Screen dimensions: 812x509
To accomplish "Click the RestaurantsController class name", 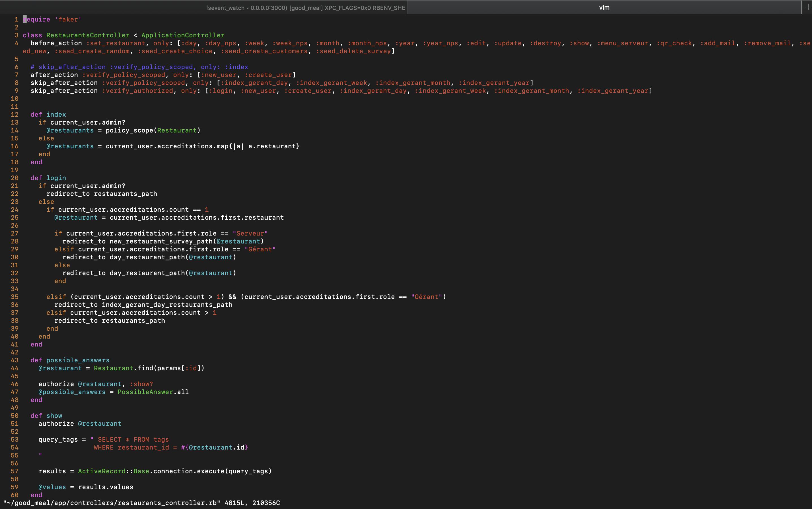I will tap(87, 35).
